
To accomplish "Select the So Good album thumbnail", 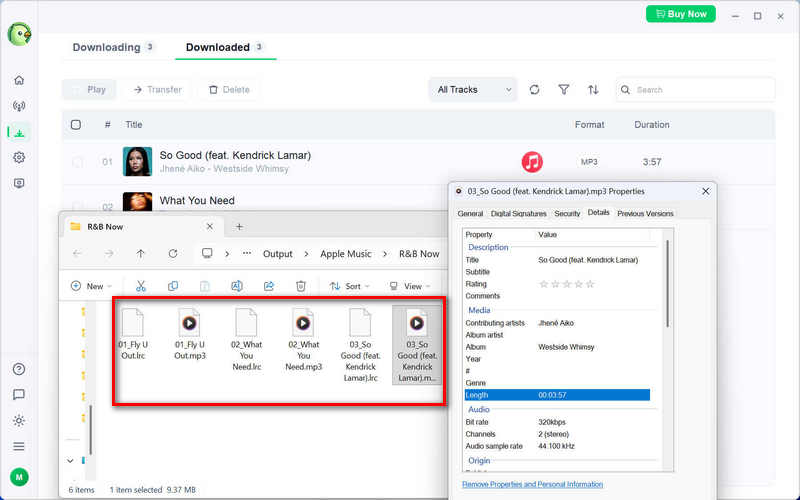I will (x=137, y=162).
